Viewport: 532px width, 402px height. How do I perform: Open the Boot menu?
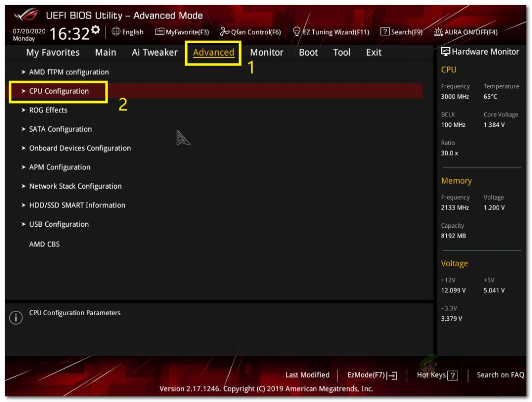(308, 52)
